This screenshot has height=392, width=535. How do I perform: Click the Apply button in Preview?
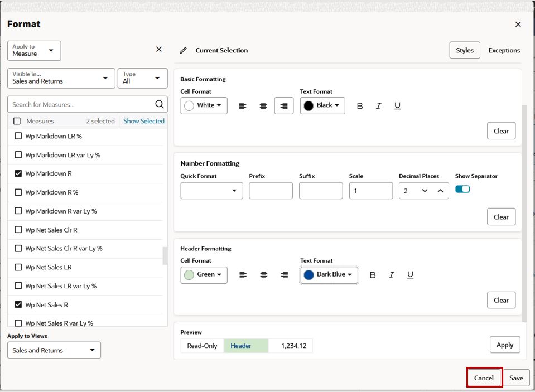click(x=505, y=345)
